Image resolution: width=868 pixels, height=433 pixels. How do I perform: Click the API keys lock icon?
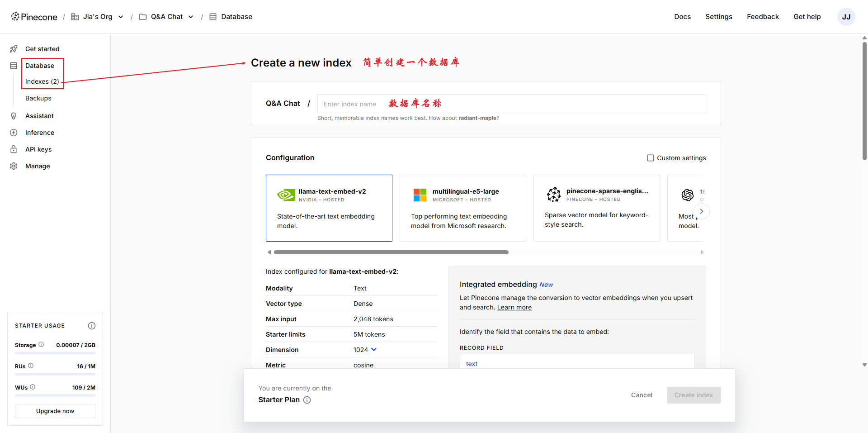coord(14,149)
